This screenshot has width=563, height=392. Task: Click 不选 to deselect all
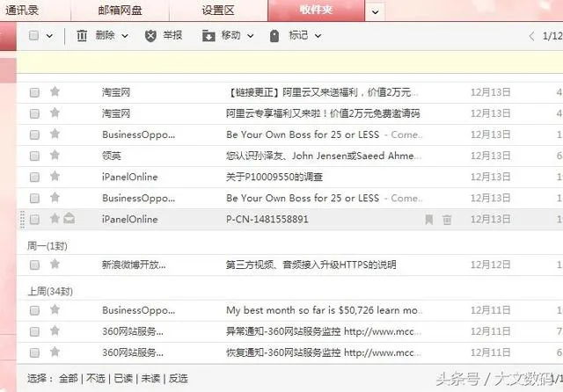click(x=96, y=378)
